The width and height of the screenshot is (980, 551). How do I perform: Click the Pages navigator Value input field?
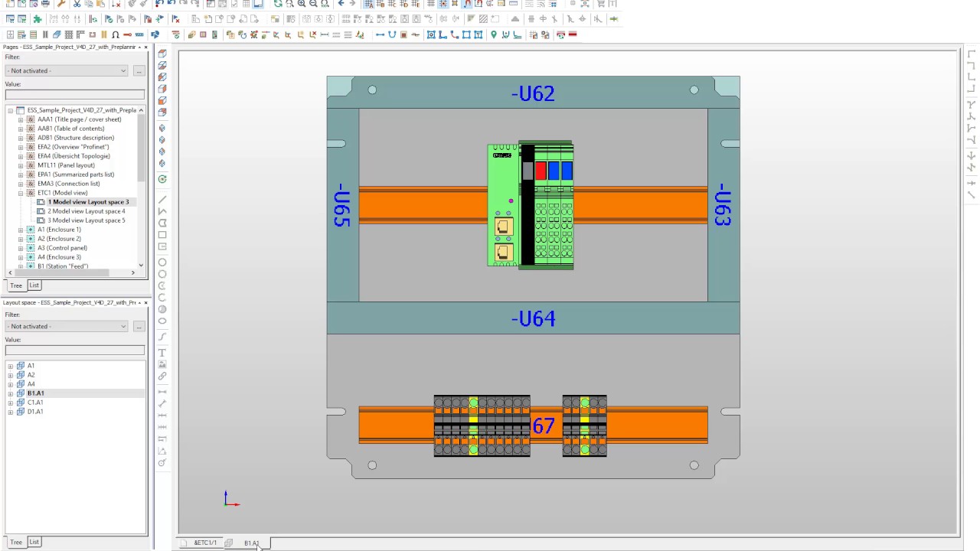click(x=74, y=95)
